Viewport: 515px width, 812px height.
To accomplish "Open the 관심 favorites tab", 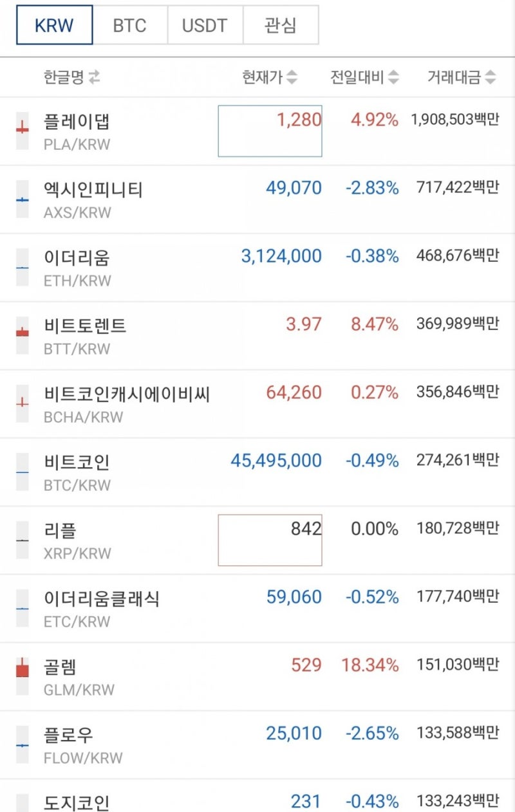I will click(279, 25).
